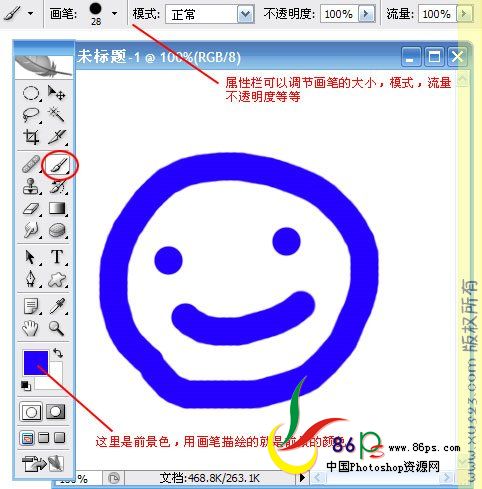Click the brush tool icon in options bar
Screen dimensions: 482x489
13,13
